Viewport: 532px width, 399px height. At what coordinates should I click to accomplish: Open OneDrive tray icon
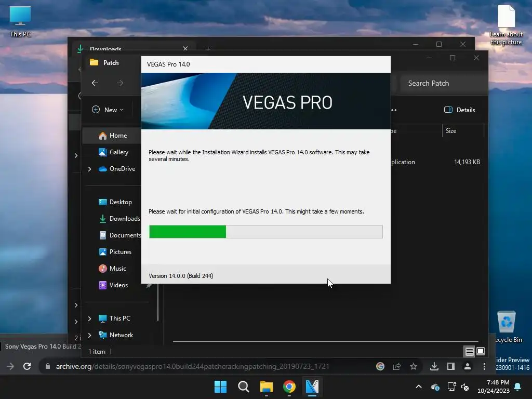click(435, 387)
